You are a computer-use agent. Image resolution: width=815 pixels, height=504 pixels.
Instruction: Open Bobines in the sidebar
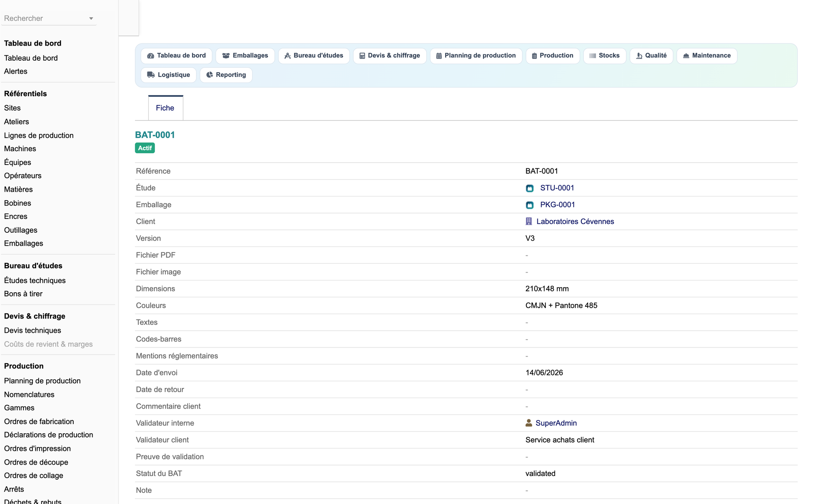pos(17,203)
